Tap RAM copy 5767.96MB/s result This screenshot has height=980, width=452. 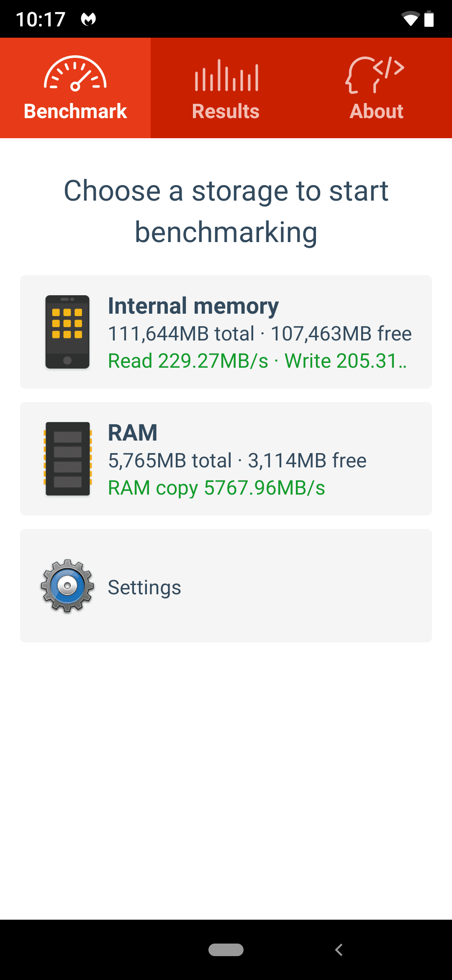[x=216, y=488]
